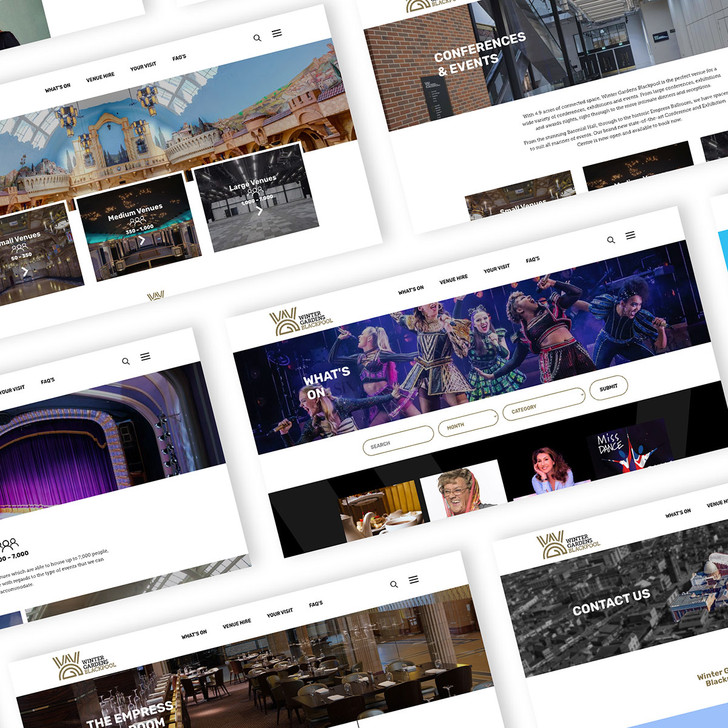
Task: Click the search icon above the castle-interior banner
Action: coord(257,38)
